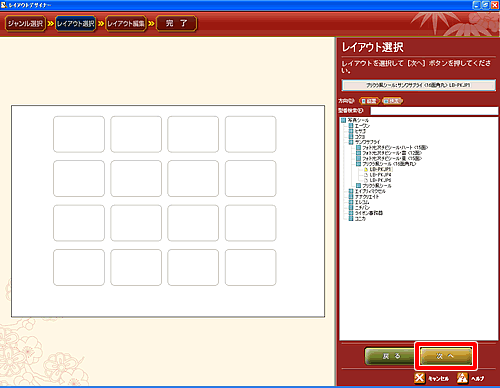500x388 pixels.
Task: Collapse the プリクラ風シール <16面角丸> node
Action: [358, 164]
